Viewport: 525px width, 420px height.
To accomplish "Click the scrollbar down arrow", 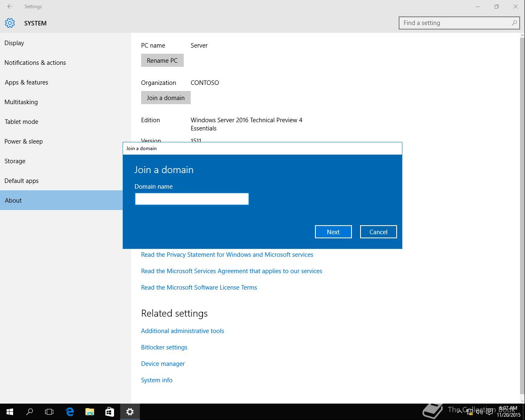I will point(522,401).
